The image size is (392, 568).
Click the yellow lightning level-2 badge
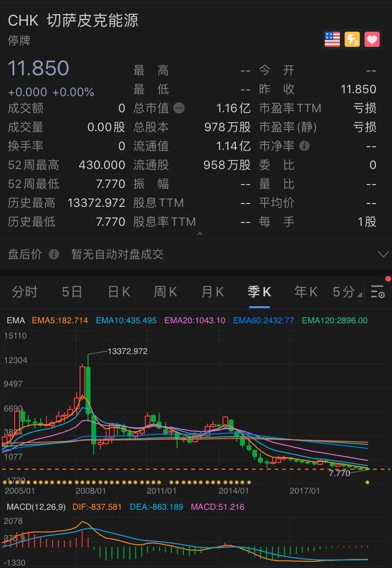click(x=352, y=39)
